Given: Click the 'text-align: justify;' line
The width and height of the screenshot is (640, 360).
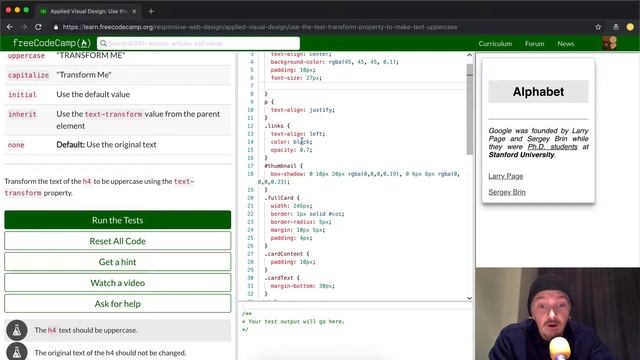Looking at the screenshot, I should tap(302, 110).
